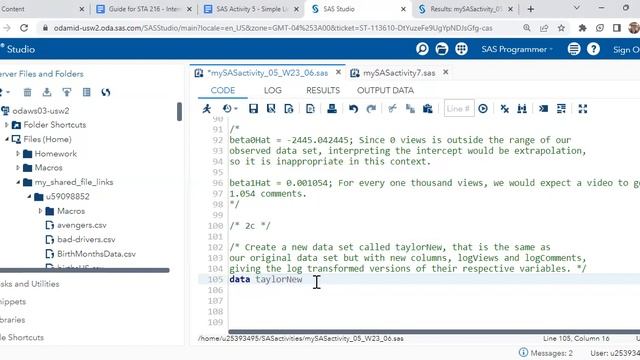Click the search magnifier icon in the SAS Studio header
The width and height of the screenshot is (640, 360).
tap(422, 49)
